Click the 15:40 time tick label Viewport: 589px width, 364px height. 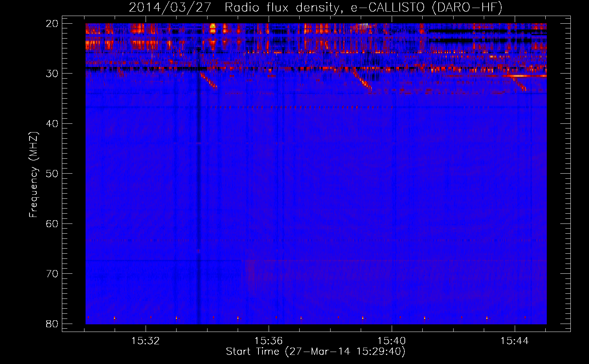392,341
